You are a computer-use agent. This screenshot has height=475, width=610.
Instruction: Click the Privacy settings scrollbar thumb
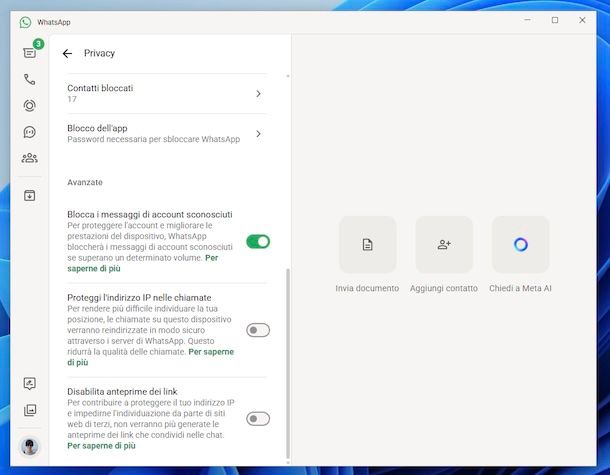pos(288,363)
